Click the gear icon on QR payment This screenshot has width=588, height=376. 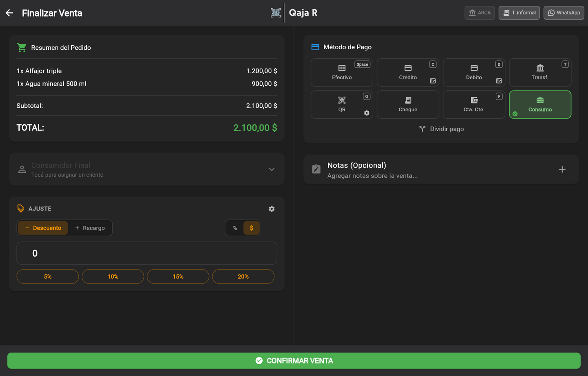367,113
